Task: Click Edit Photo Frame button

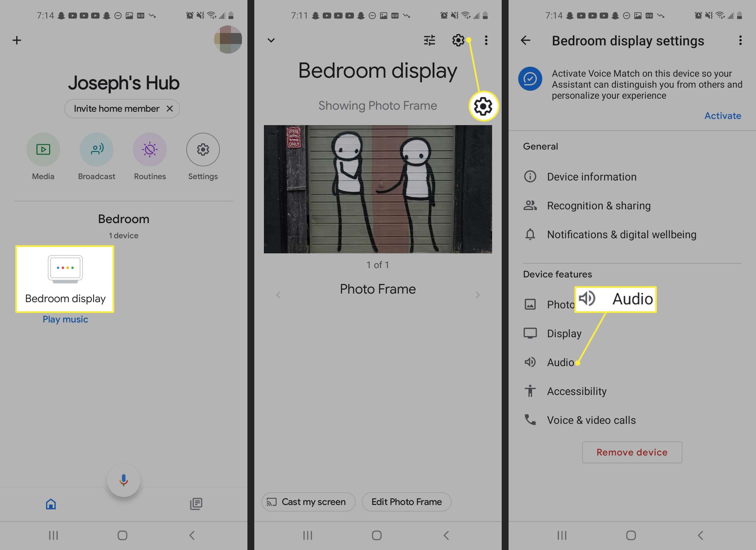Action: click(x=406, y=501)
